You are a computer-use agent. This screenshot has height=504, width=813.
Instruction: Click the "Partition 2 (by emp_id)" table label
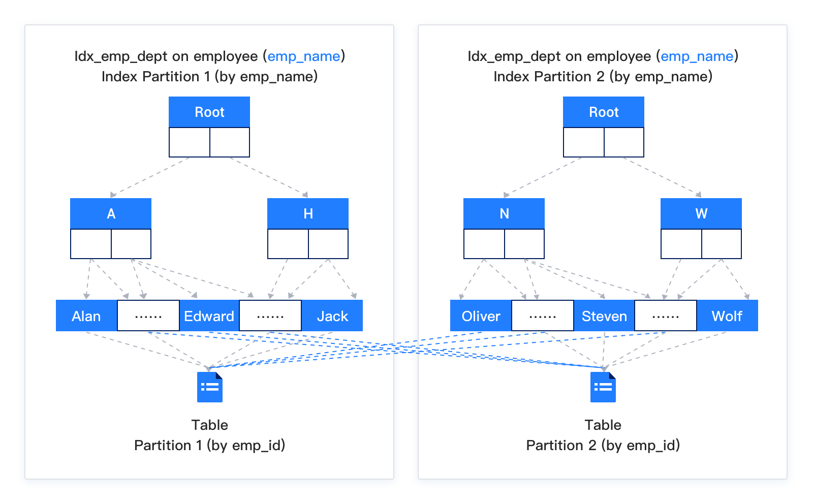pos(603,446)
